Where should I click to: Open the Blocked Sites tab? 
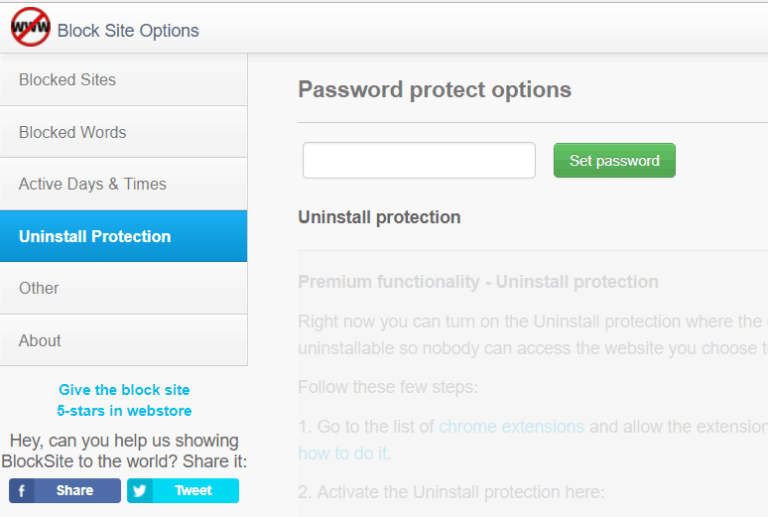pos(123,80)
